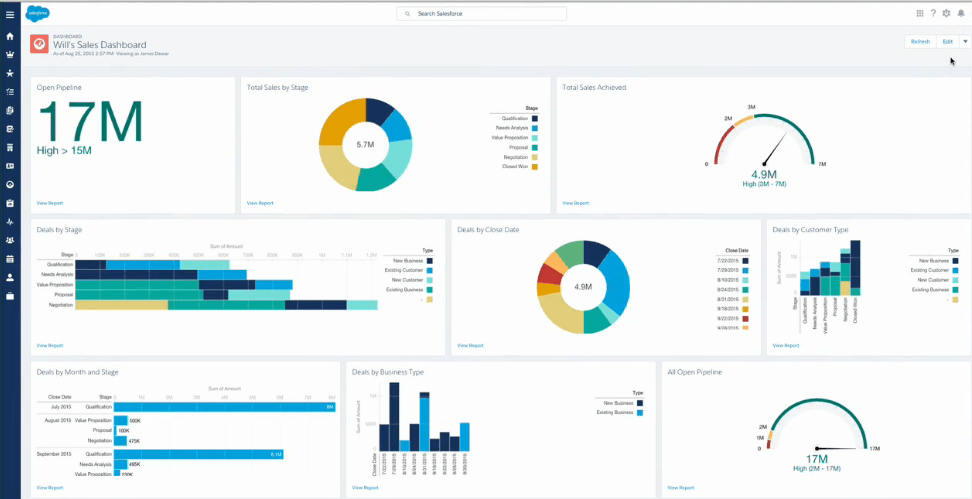Open the notes pencil icon in sidebar
The height and width of the screenshot is (499, 972).
pyautogui.click(x=10, y=129)
